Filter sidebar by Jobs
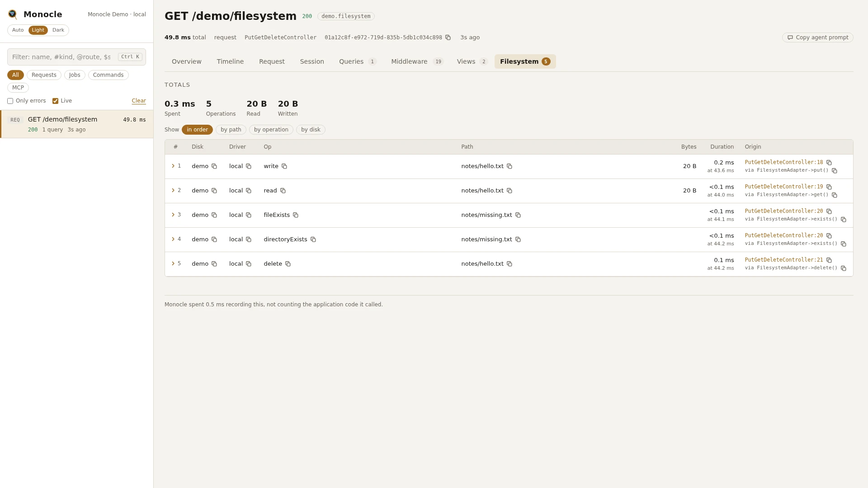 point(75,75)
